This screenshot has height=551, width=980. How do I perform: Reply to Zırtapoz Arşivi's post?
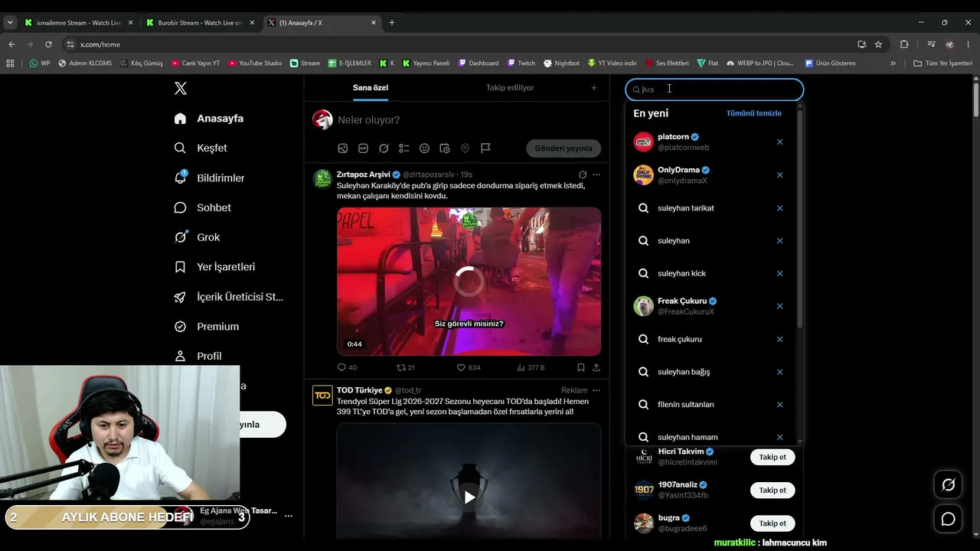[x=347, y=367]
